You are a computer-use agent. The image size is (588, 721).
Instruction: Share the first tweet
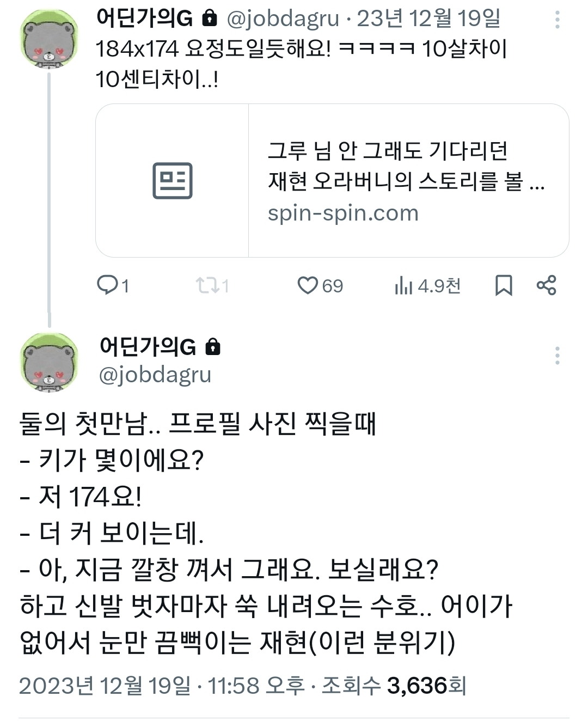(547, 285)
